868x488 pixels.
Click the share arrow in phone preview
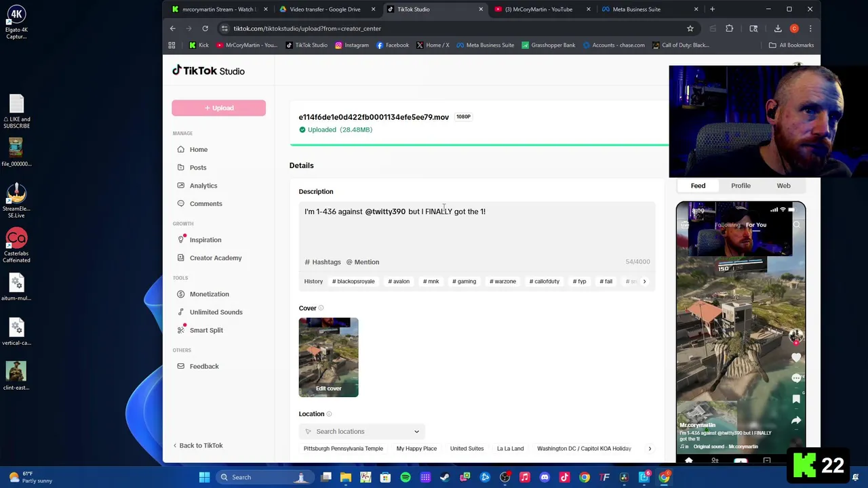(x=796, y=420)
